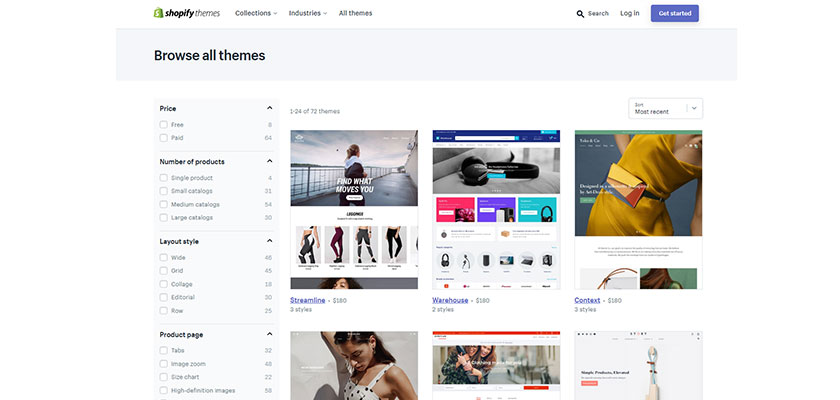Check the Size chart filter
The height and width of the screenshot is (400, 840).
(x=163, y=377)
